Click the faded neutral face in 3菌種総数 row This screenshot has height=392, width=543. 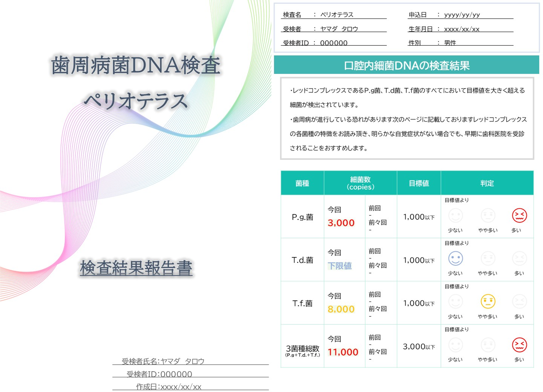[x=488, y=345]
